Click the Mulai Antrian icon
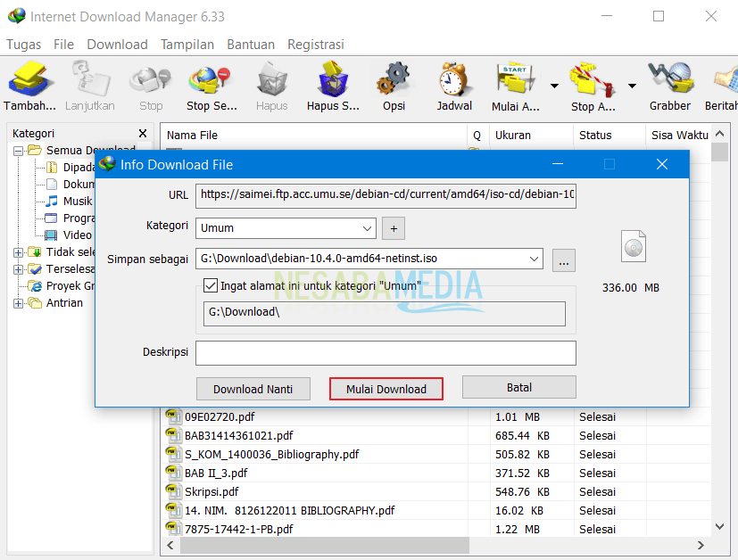The image size is (738, 560). 516,79
